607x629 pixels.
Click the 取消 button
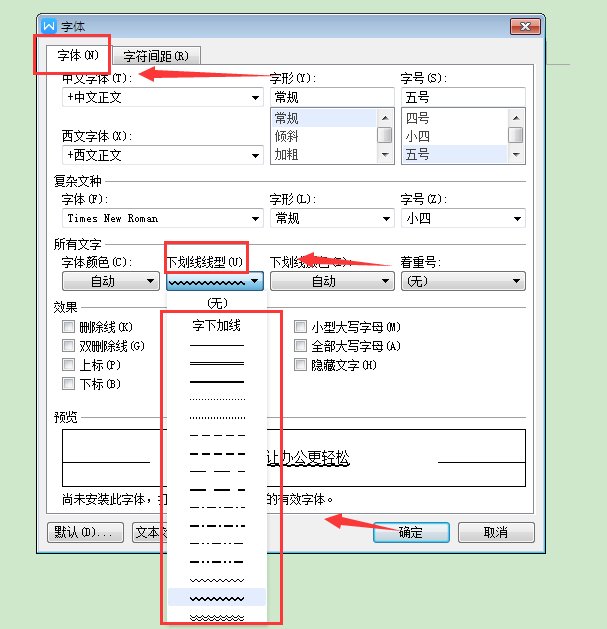click(x=496, y=532)
